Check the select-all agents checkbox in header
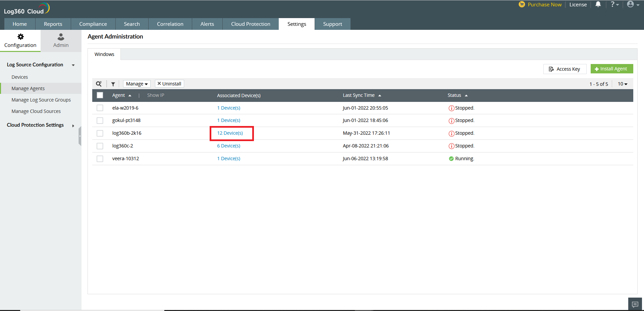 [100, 95]
